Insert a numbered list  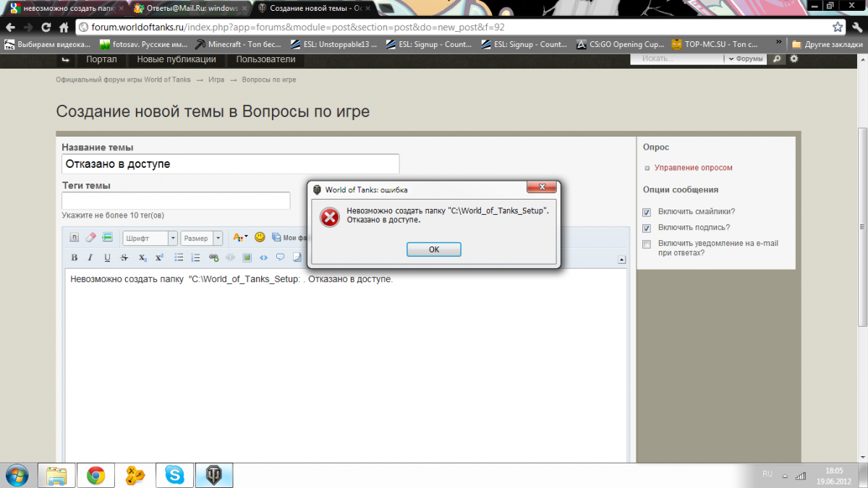pos(195,257)
